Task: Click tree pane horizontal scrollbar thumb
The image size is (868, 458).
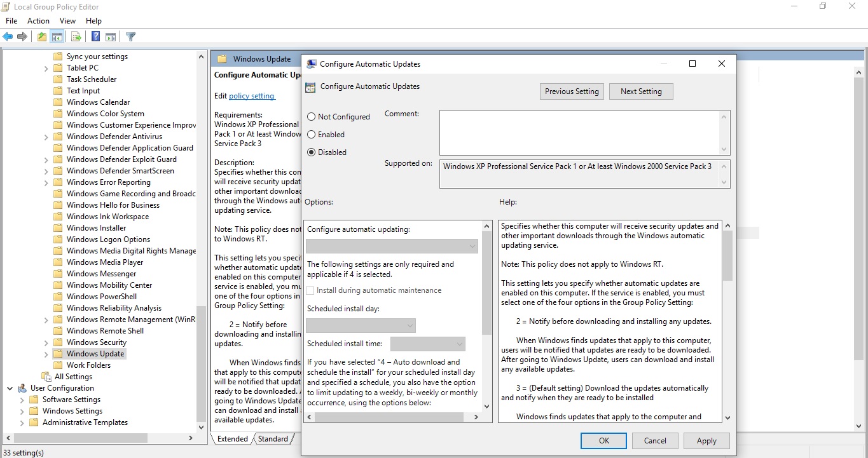Action: (x=81, y=438)
